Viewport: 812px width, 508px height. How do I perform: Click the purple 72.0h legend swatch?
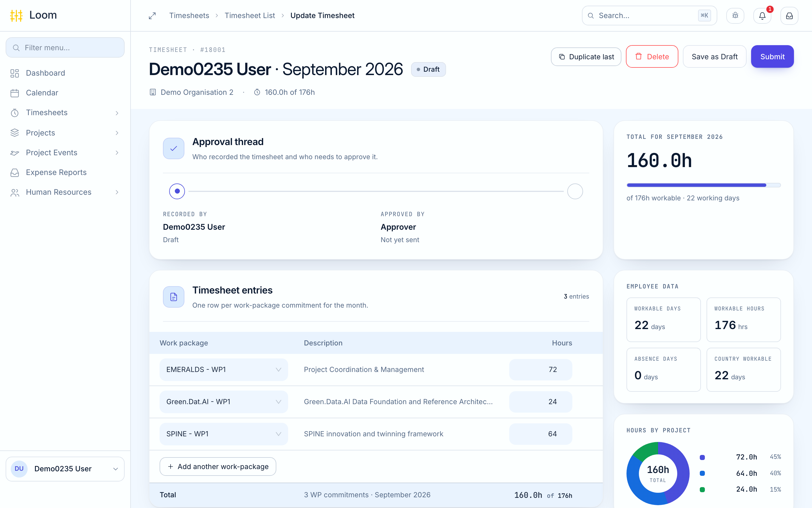click(x=702, y=457)
